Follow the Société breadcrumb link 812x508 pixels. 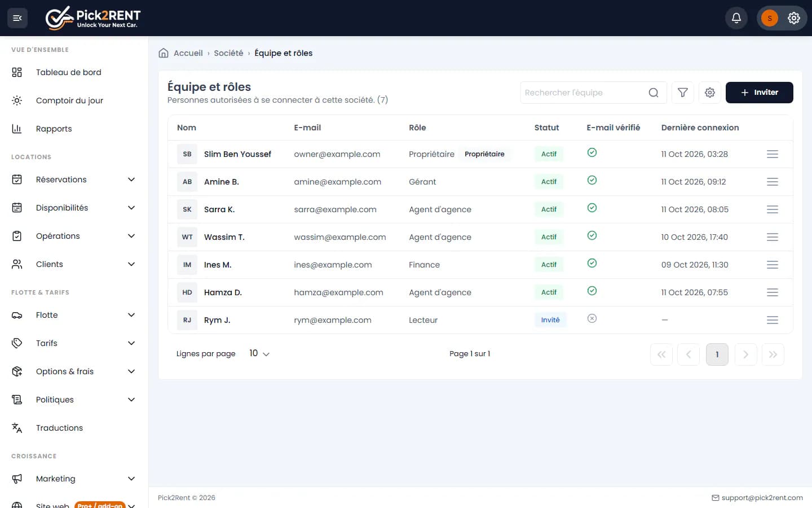tap(228, 53)
